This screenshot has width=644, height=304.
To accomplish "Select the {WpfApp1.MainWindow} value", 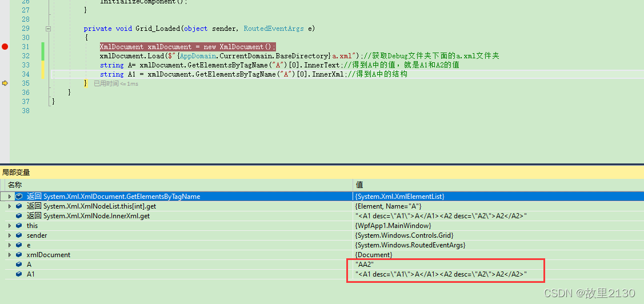I will click(393, 226).
